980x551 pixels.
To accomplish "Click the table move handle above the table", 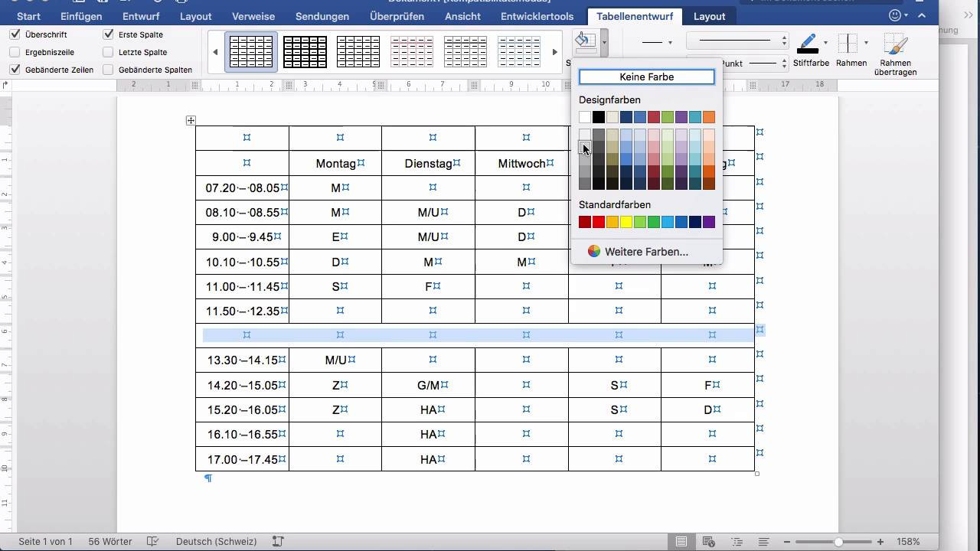I will [x=191, y=120].
